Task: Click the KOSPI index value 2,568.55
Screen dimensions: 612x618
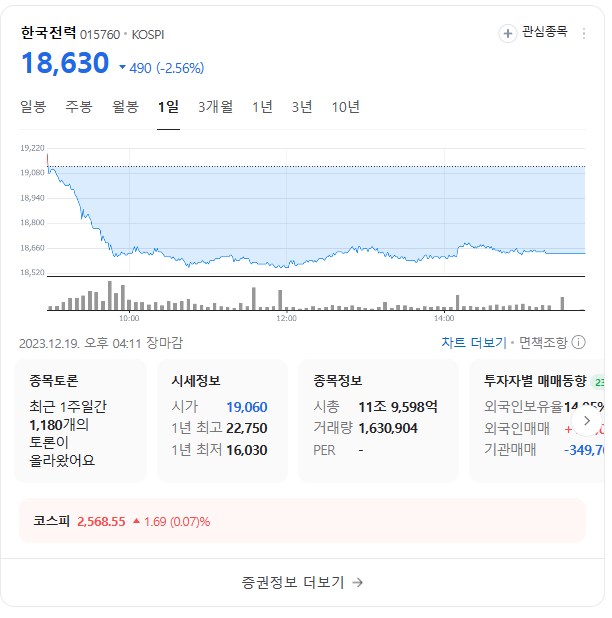Action: [x=101, y=521]
